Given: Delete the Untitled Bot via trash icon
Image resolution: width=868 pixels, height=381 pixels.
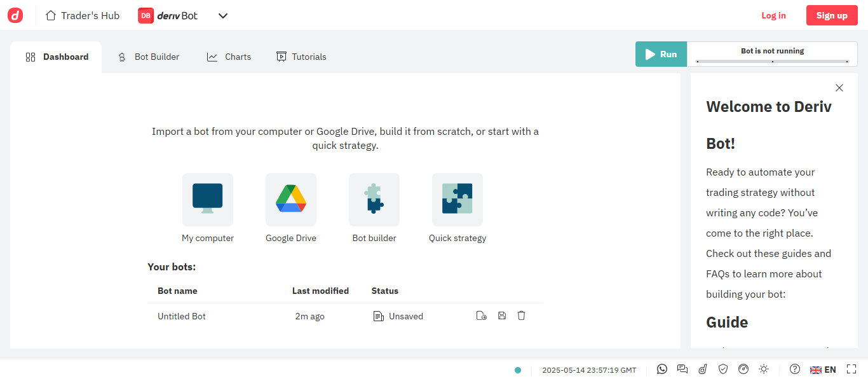Looking at the screenshot, I should coord(522,315).
